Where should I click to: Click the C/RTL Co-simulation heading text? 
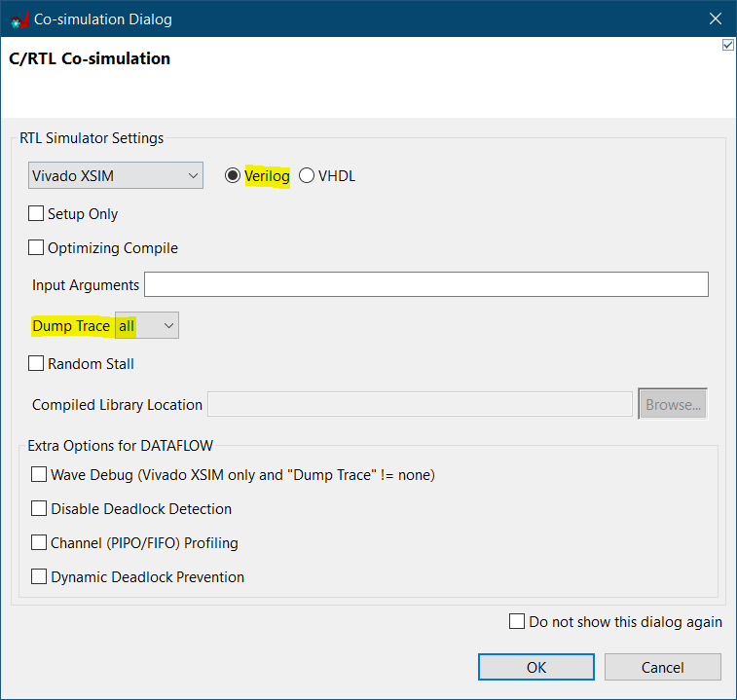point(90,58)
